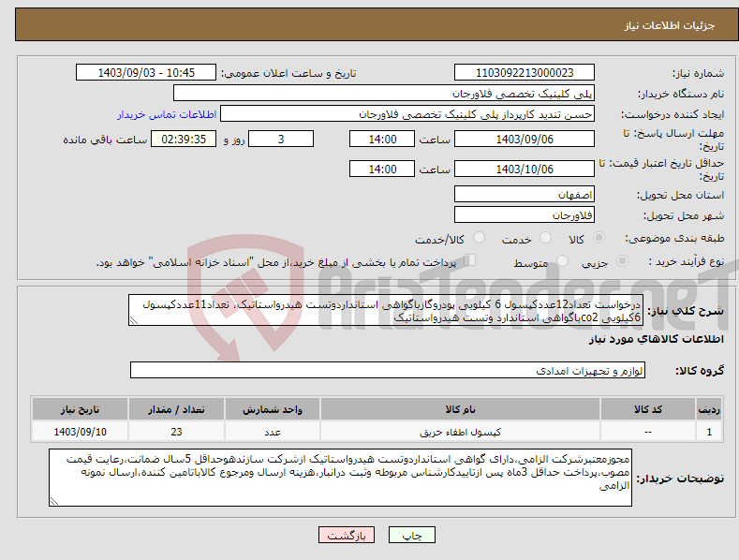The height and width of the screenshot is (560, 739).
Task: Select the کالا radio button
Action: (x=599, y=238)
